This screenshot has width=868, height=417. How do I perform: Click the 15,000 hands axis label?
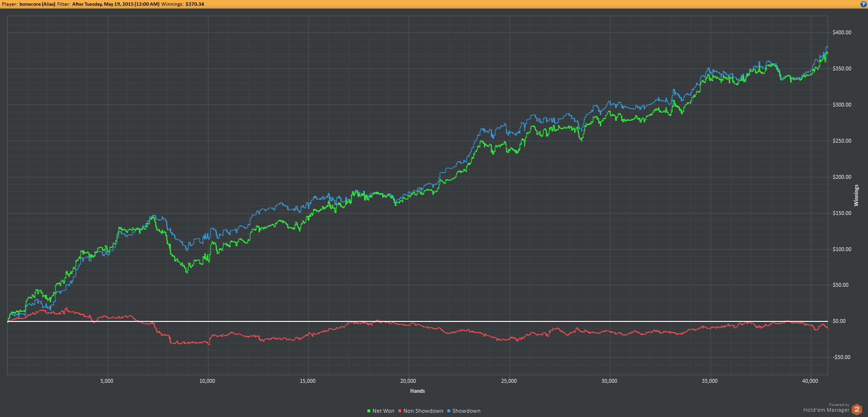[x=307, y=381]
